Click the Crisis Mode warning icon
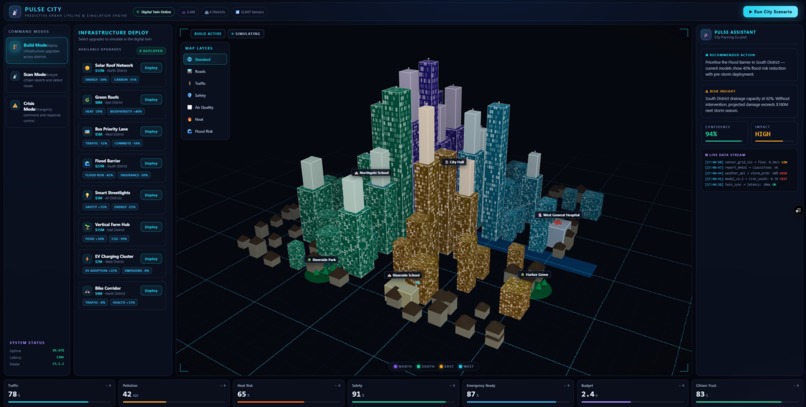Viewport: 806px width, 407px height. point(15,105)
